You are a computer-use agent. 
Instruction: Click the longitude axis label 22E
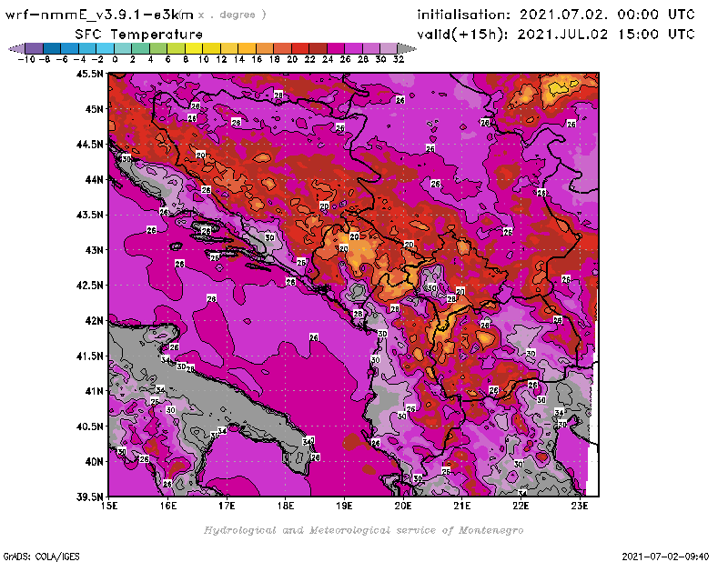coord(521,507)
